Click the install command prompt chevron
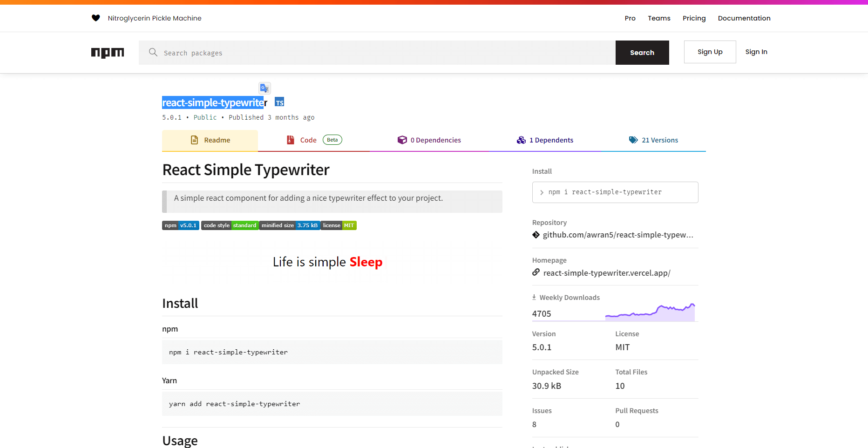The width and height of the screenshot is (868, 448). (x=542, y=192)
